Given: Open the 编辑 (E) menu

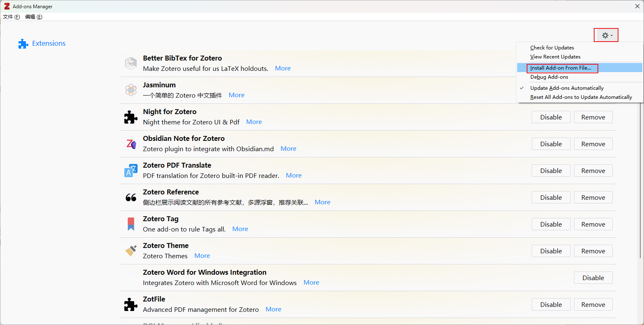Looking at the screenshot, I should coord(34,17).
